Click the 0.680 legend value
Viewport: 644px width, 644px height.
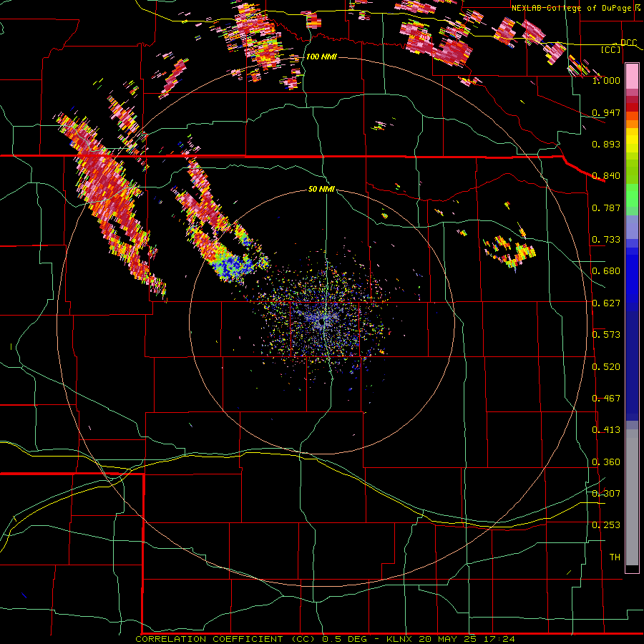click(x=606, y=271)
